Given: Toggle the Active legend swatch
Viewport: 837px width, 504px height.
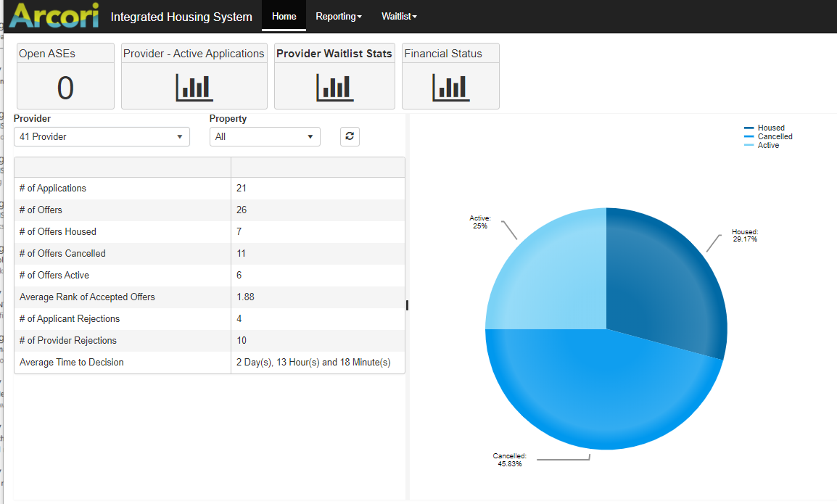Looking at the screenshot, I should coord(749,145).
